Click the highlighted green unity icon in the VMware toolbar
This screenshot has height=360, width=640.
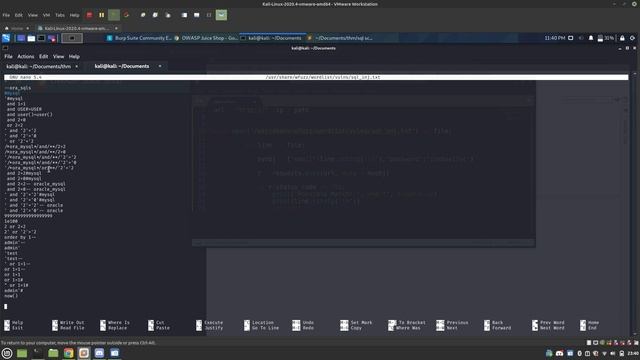221,15
